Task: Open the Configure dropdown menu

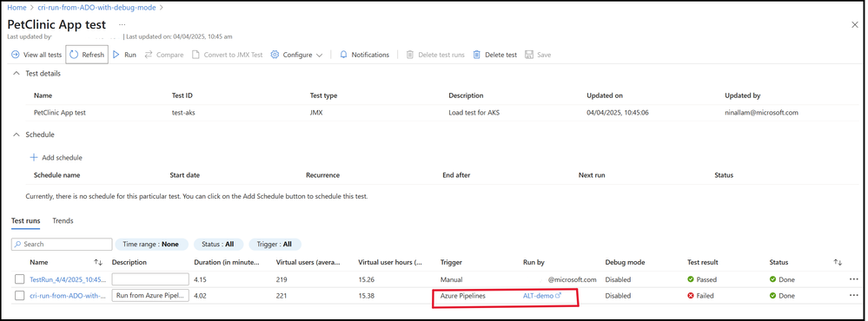Action: (296, 55)
